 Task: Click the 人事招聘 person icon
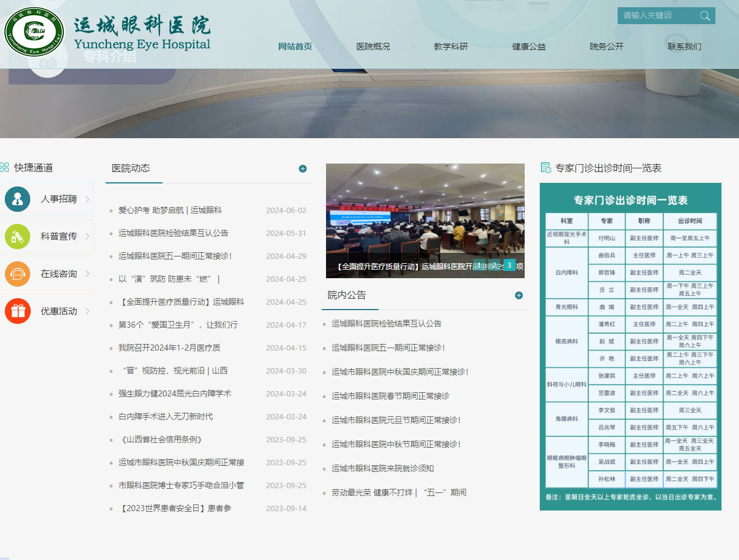tap(18, 199)
